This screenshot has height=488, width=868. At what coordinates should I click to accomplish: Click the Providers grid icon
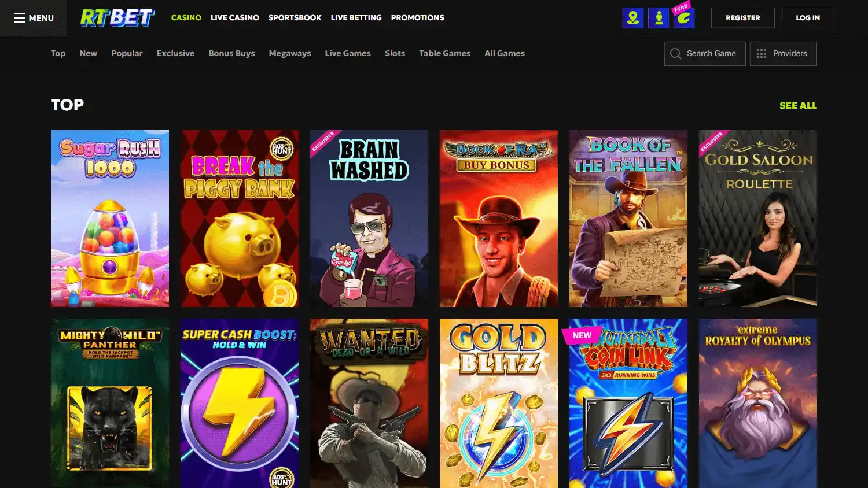point(762,54)
